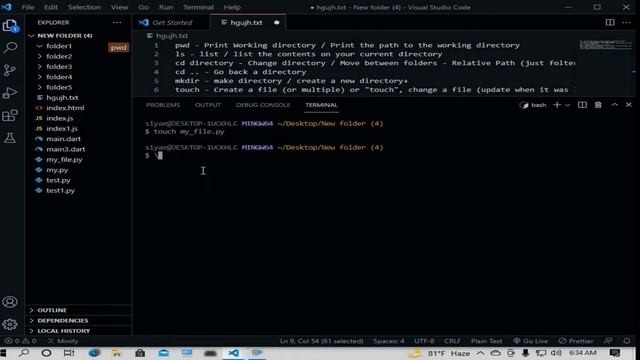Open notifications bell in status bar
The width and height of the screenshot is (640, 360).
627,341
